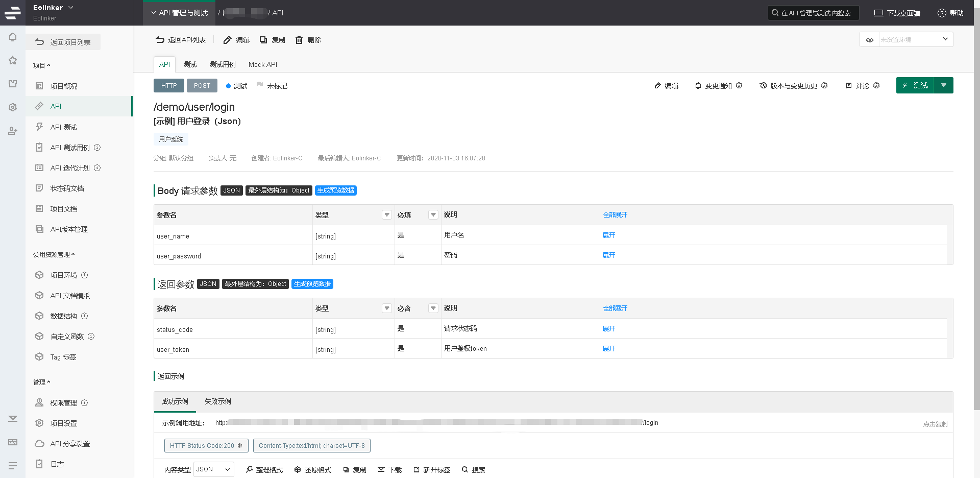Open the 内容类型 JSON dropdown
Image resolution: width=980 pixels, height=478 pixels.
[x=213, y=469]
